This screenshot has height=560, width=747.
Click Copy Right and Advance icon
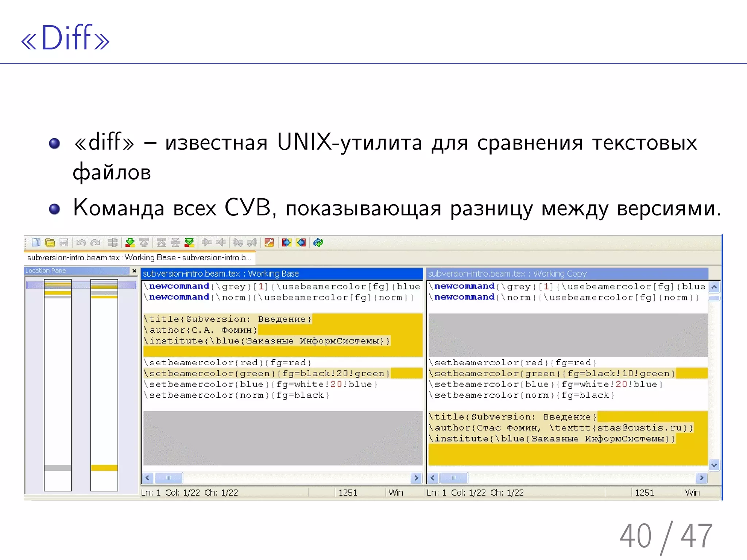pyautogui.click(x=238, y=242)
